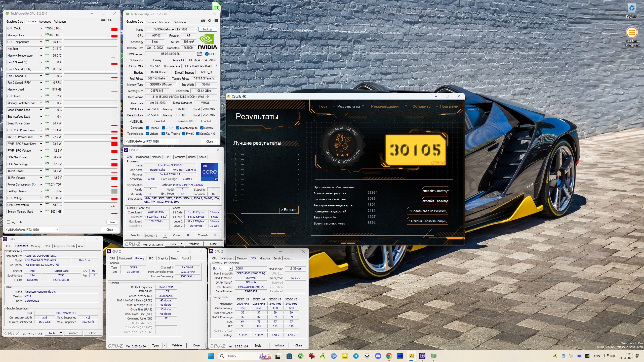
Task: Open the Graphics tab in CPU-Z SPD window
Action: 265,258
